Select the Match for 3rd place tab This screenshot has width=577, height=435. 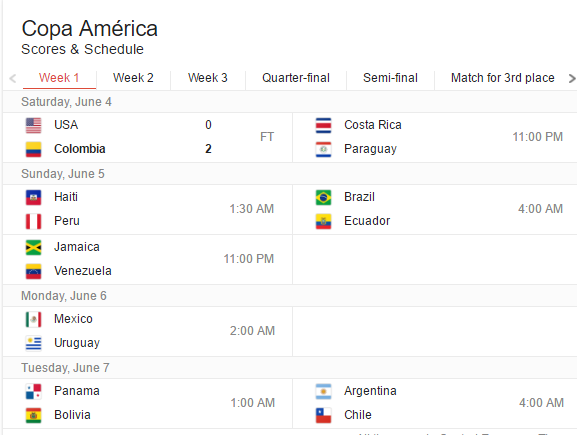(x=503, y=78)
